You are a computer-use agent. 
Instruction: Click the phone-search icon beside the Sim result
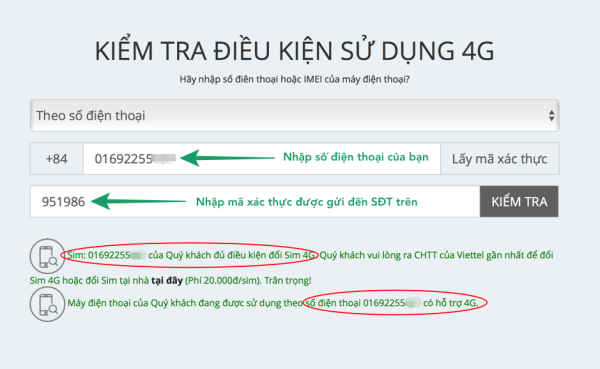(47, 256)
